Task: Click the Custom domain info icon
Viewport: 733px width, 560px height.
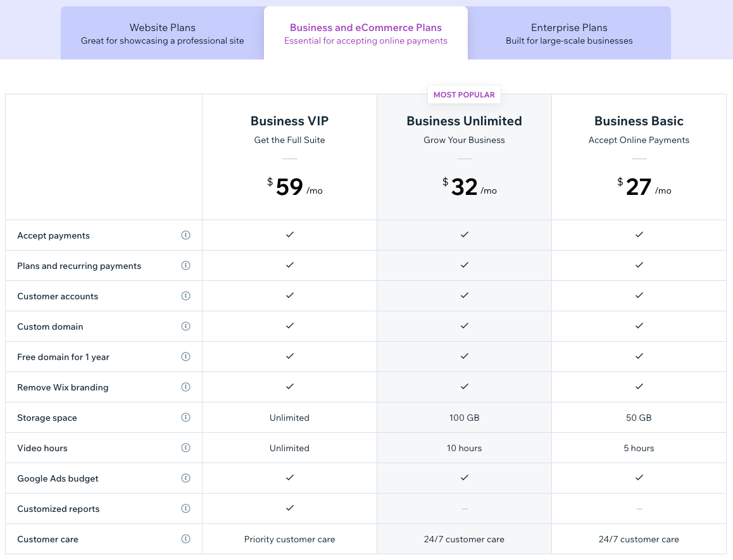Action: [x=185, y=327]
